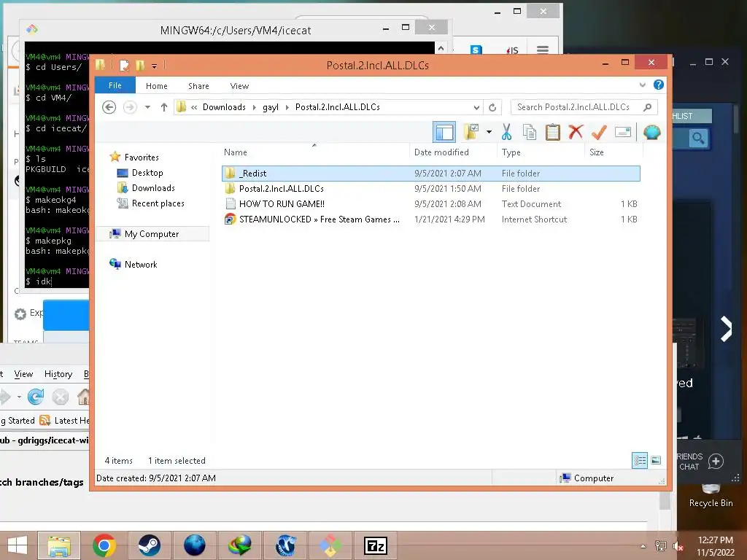The image size is (747, 560).
Task: Click the new folder quick access icon in title bar
Action: 140,66
